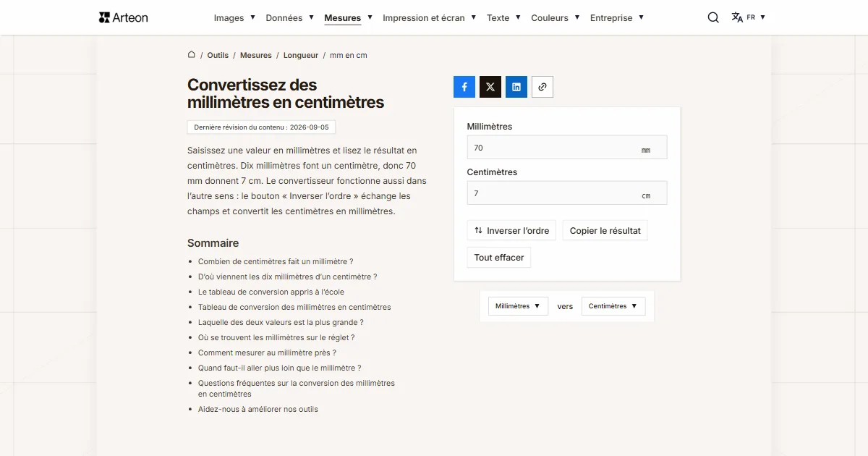The image size is (868, 456).
Task: Jump to Questions fréquentes sur la conversion
Action: (297, 389)
